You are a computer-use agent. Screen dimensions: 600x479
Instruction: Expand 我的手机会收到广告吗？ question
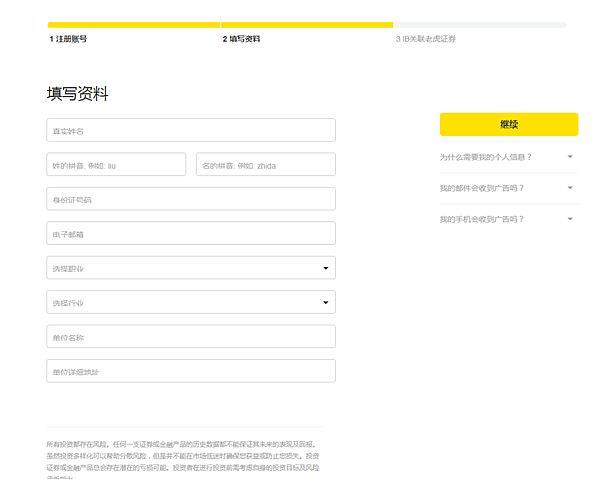pyautogui.click(x=509, y=219)
